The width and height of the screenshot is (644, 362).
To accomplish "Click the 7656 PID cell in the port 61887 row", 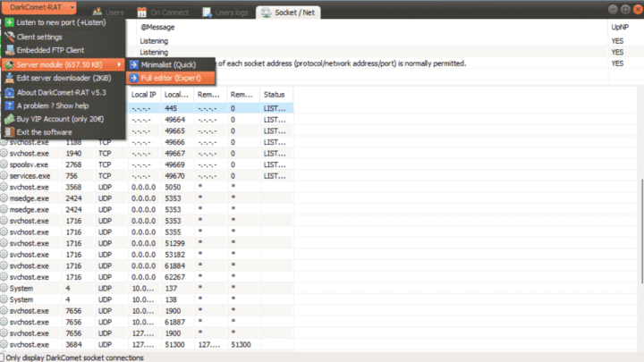I will pos(73,322).
